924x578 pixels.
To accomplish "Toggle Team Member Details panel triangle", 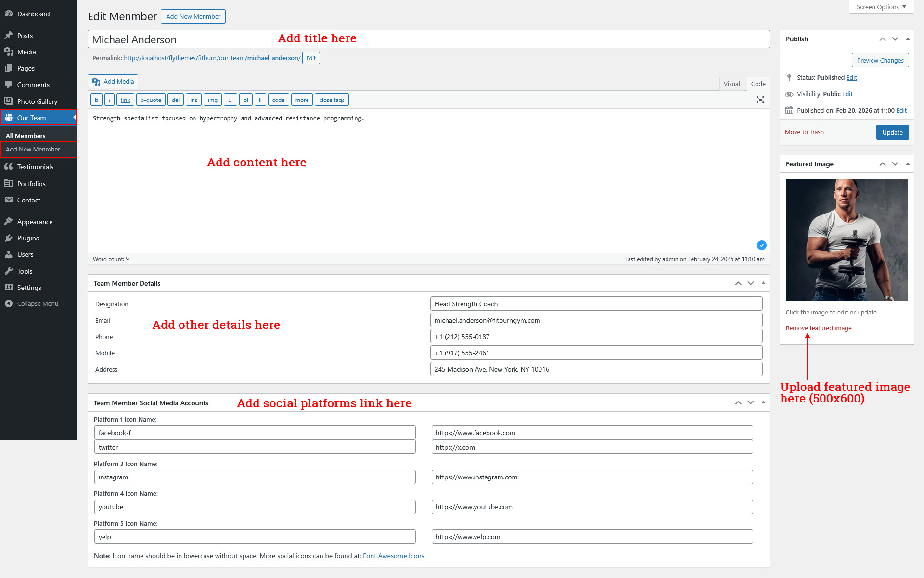I will [x=763, y=283].
